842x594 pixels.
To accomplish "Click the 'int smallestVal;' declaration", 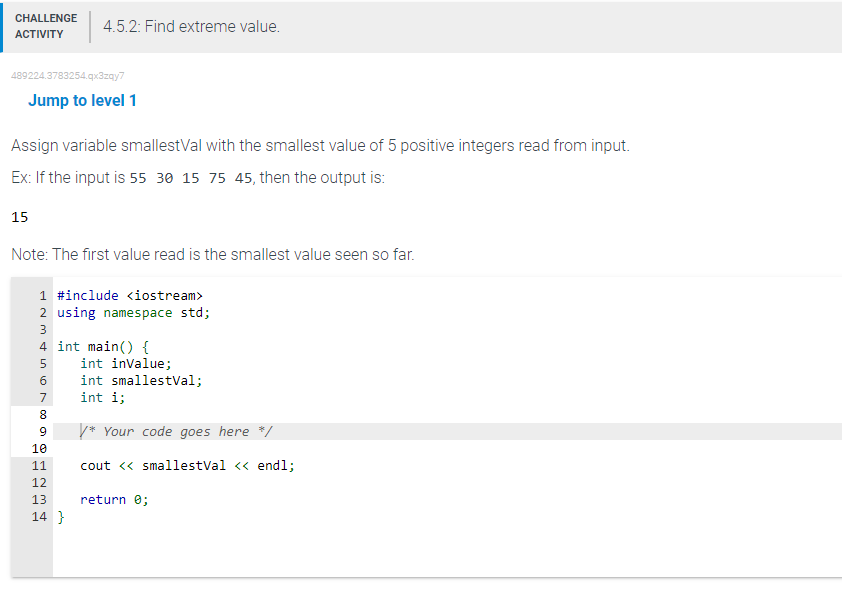I will pos(141,381).
